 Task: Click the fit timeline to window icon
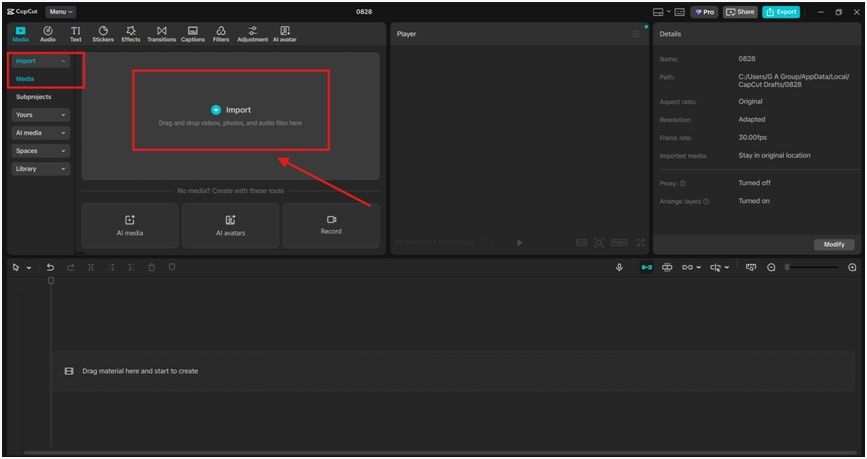click(x=750, y=268)
